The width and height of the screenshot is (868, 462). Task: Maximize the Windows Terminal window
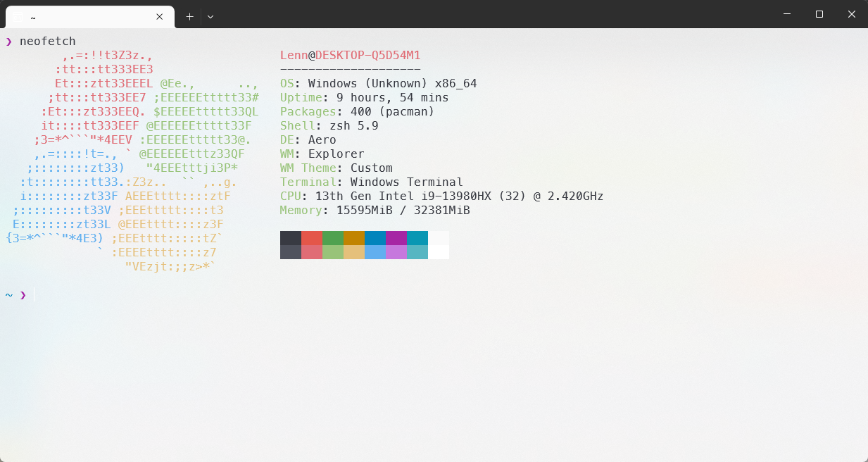(819, 14)
